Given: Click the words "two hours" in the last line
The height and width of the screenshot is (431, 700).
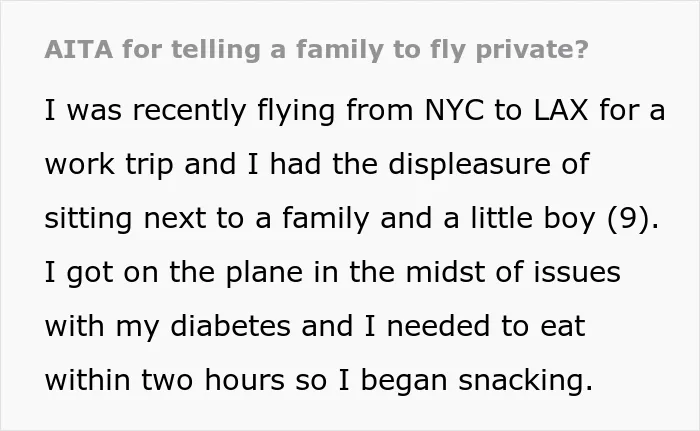Looking at the screenshot, I should [x=212, y=381].
